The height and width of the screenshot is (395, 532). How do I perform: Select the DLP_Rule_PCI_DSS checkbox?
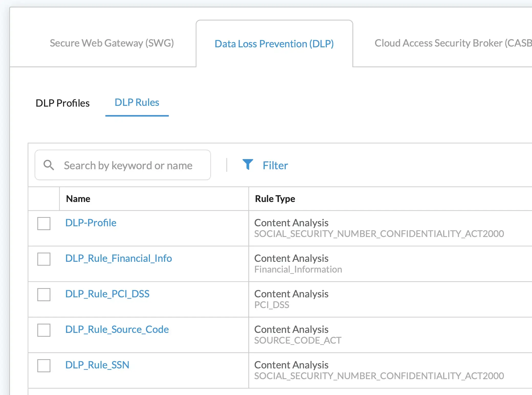44,295
